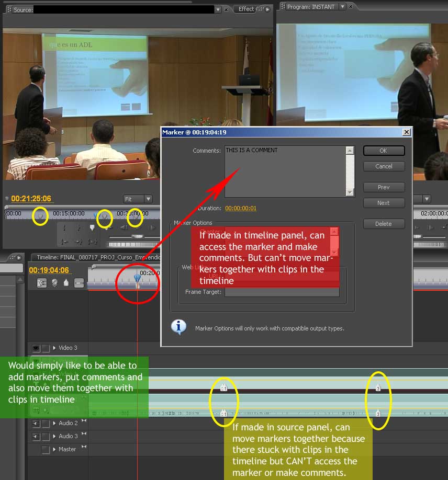
Task: Click the Master track output format icon
Action: [x=84, y=447]
